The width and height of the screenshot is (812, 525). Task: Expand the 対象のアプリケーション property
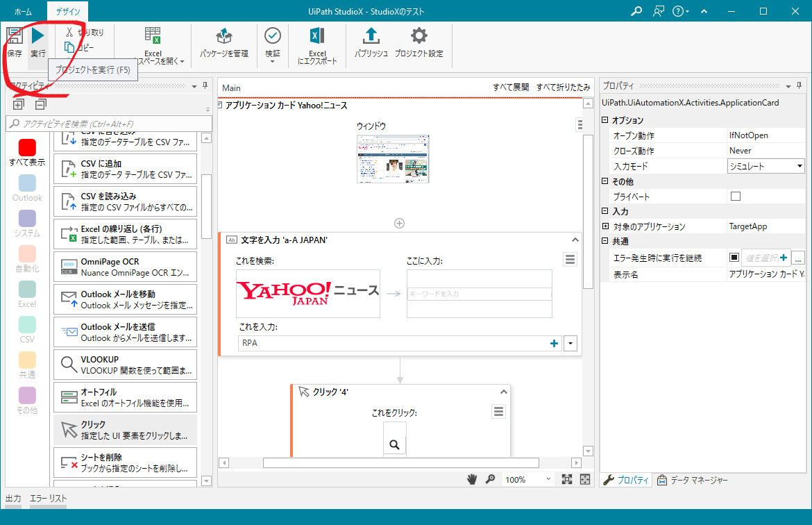(605, 226)
